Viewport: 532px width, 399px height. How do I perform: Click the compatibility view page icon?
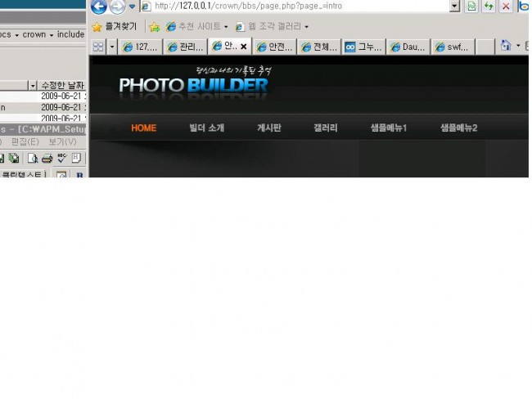(x=471, y=6)
